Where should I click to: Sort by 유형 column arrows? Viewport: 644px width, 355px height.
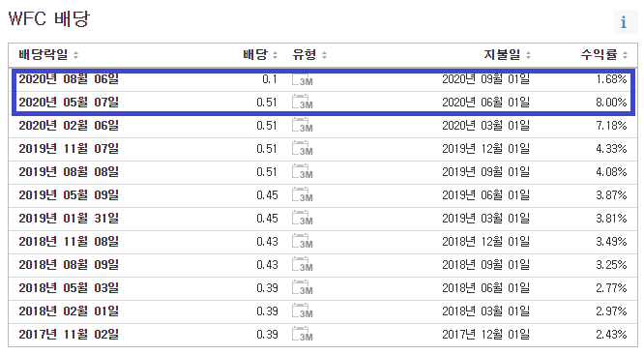click(x=325, y=55)
